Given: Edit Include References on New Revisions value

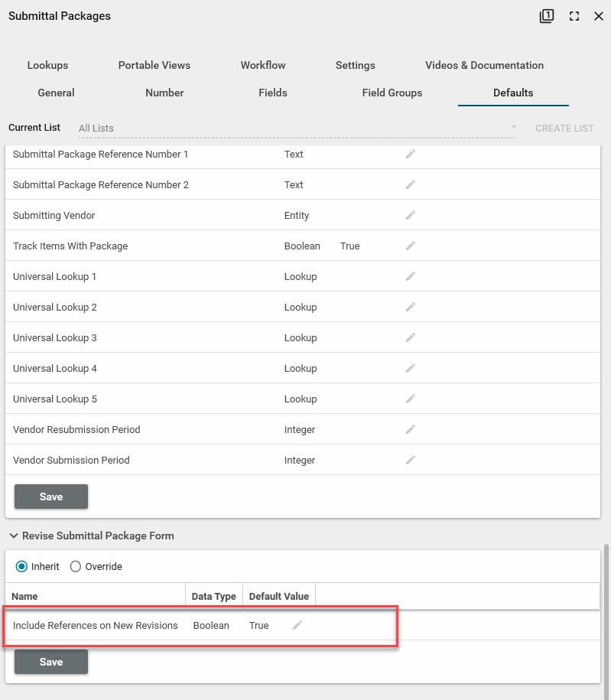Looking at the screenshot, I should (x=297, y=625).
